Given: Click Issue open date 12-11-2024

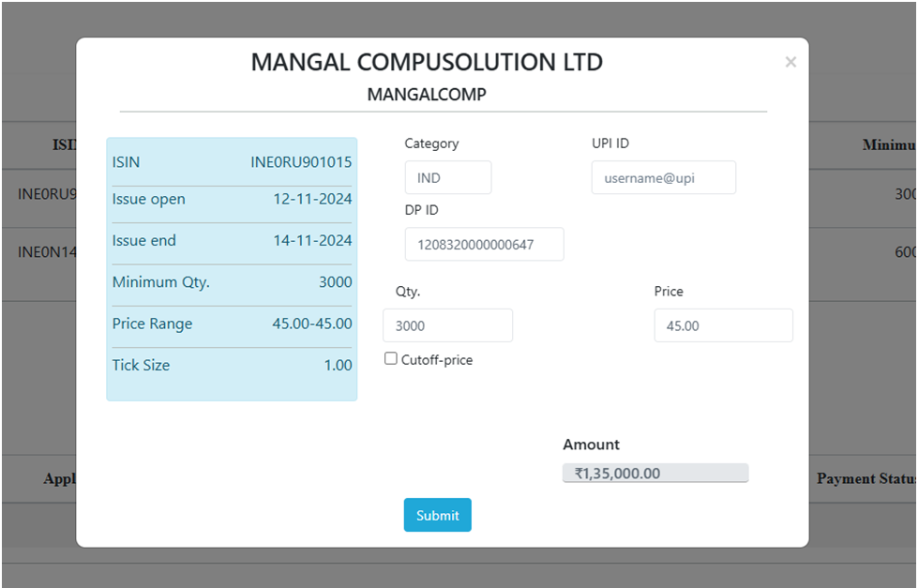Looking at the screenshot, I should point(312,199).
